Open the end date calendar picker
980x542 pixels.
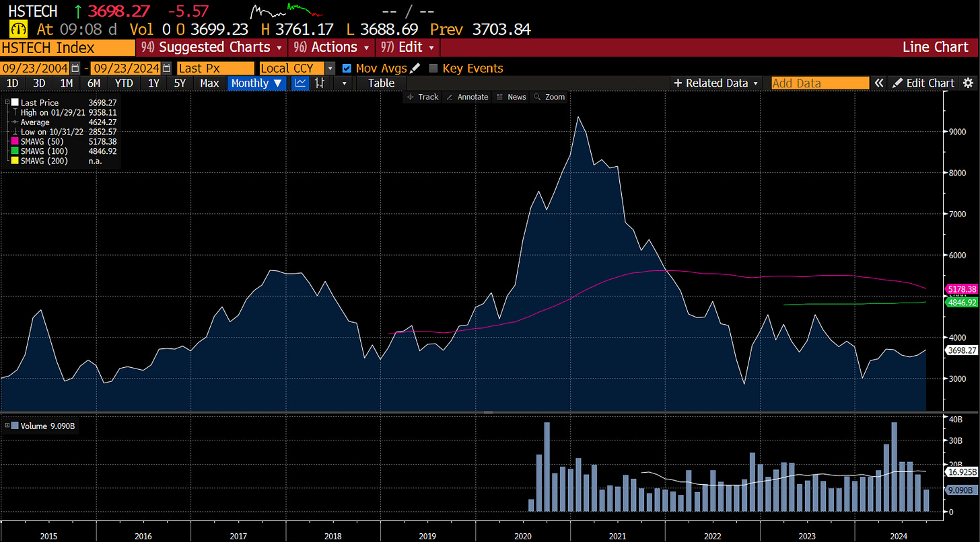pos(165,68)
